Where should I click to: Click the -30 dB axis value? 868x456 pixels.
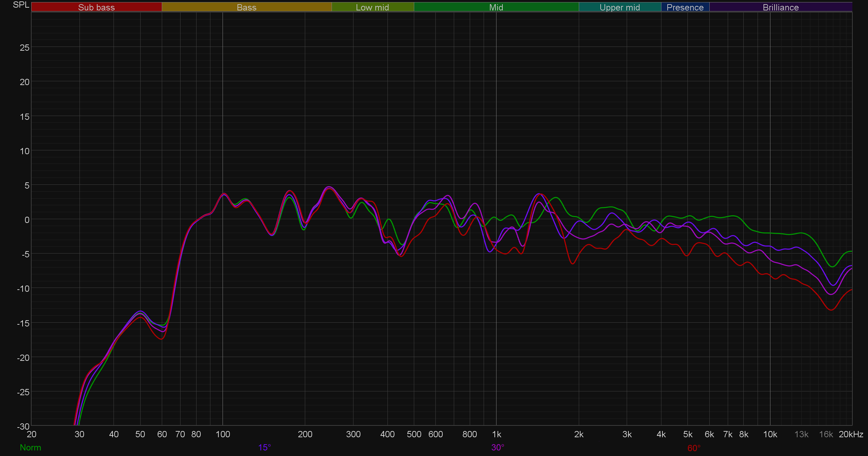[23, 426]
